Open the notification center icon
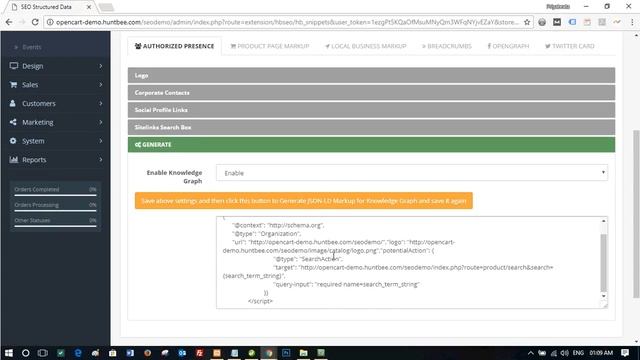The image size is (640, 360). 625,353
